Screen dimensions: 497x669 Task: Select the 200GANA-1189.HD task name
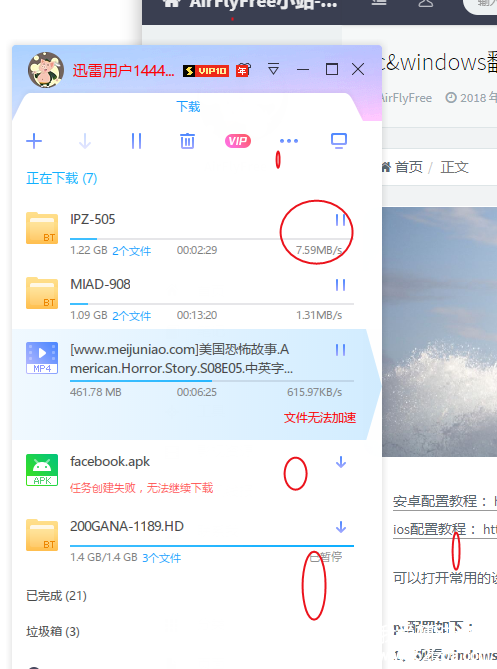127,526
